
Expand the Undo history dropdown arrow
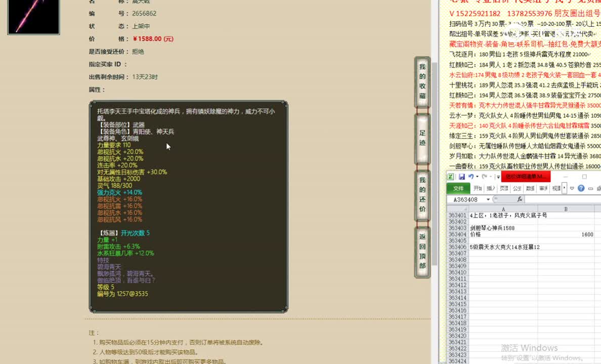(477, 177)
